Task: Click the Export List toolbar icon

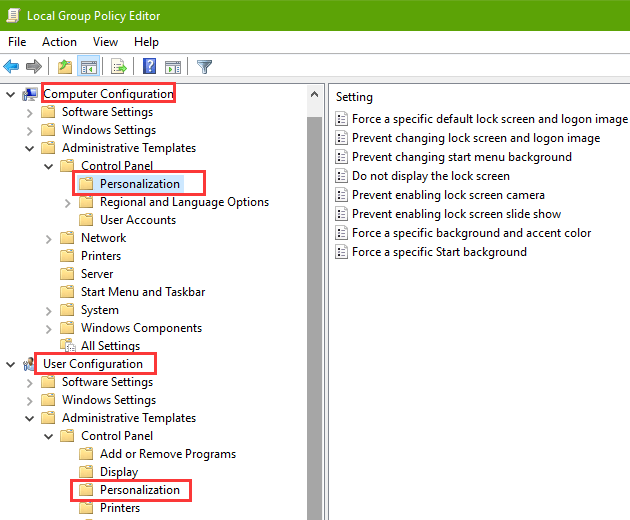Action: [x=119, y=66]
